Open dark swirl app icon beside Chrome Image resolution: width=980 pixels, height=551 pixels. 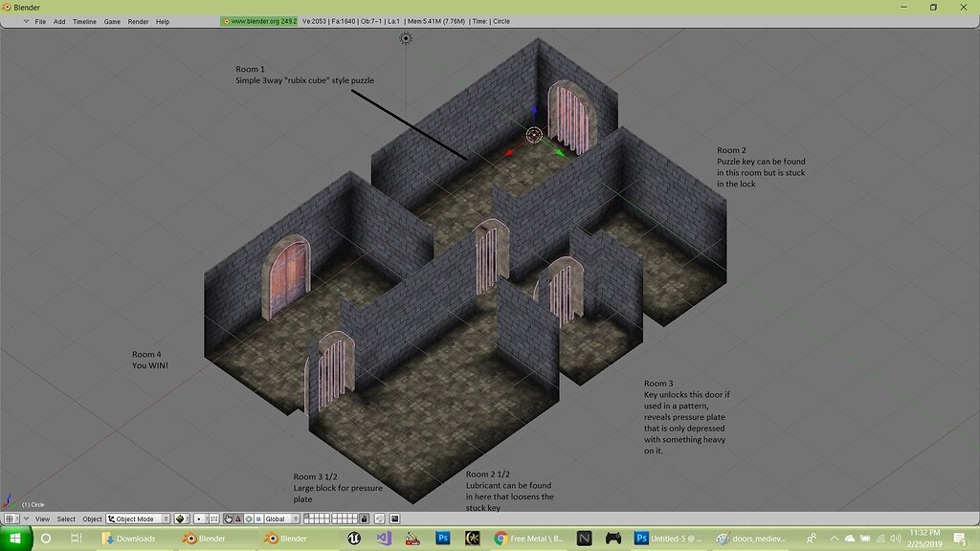point(473,538)
